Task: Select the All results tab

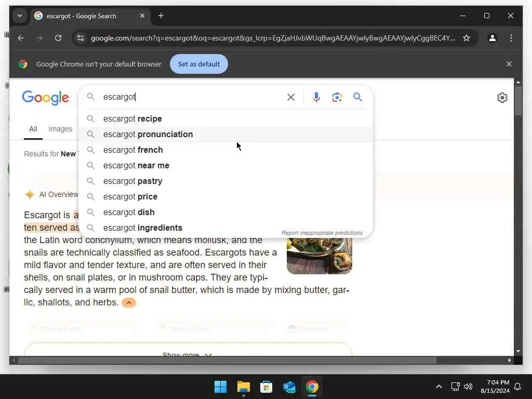Action: click(33, 129)
